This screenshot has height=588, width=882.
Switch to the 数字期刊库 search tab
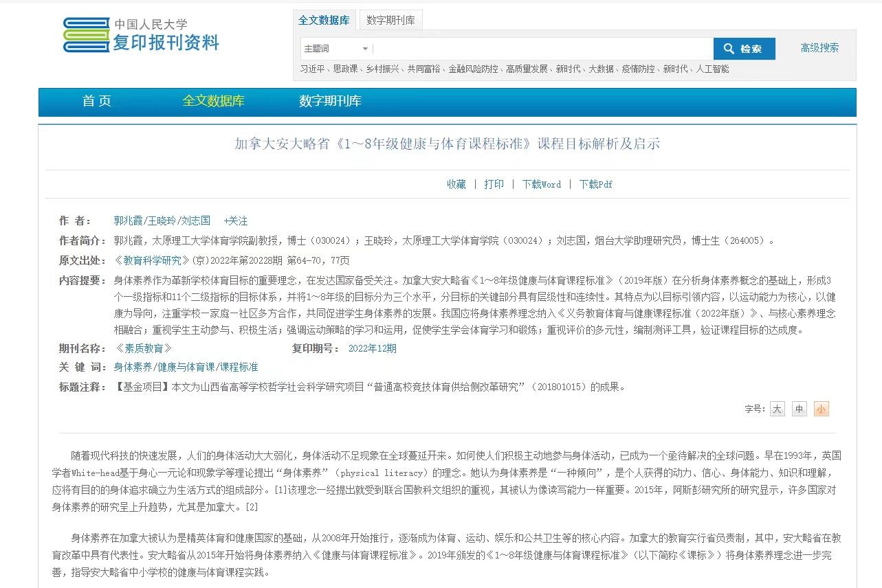click(390, 21)
